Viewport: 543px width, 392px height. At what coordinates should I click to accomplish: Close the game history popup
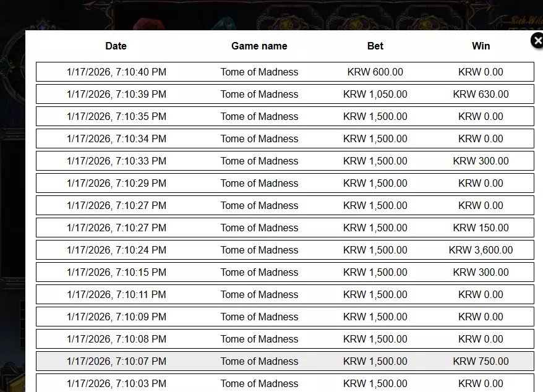(x=537, y=41)
